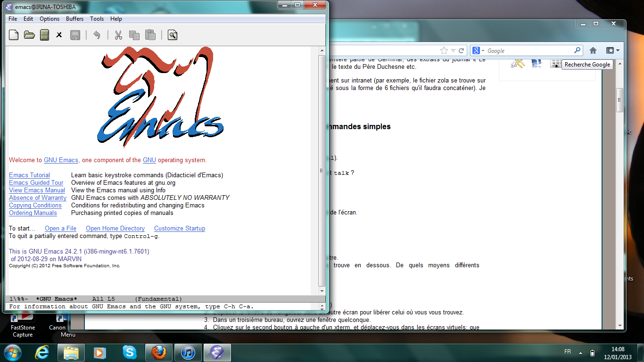Open the Firefox bookmarks menu button

(612, 50)
